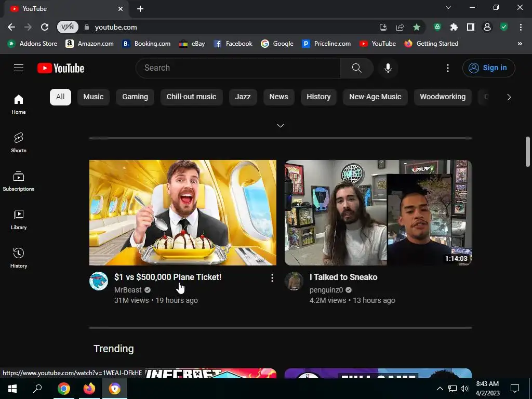Screen dimensions: 532x399
Task: Open the I Talked to Sneako title
Action: point(343,277)
